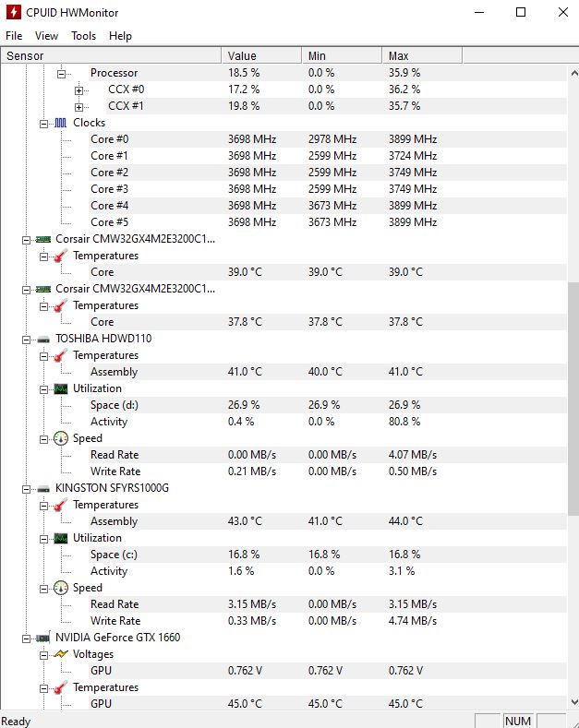Click the thermometer icon under TOSHIBA Temperatures
579x728 pixels.
(60, 355)
